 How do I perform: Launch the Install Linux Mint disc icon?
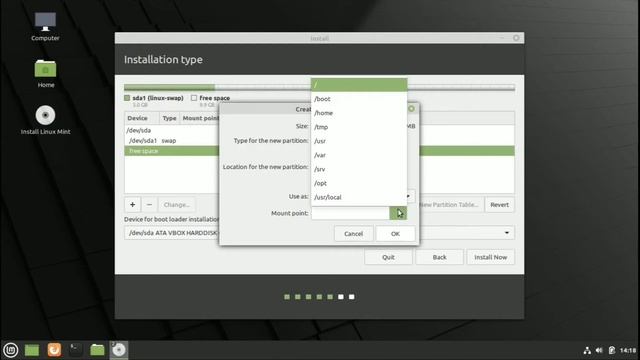click(x=45, y=120)
